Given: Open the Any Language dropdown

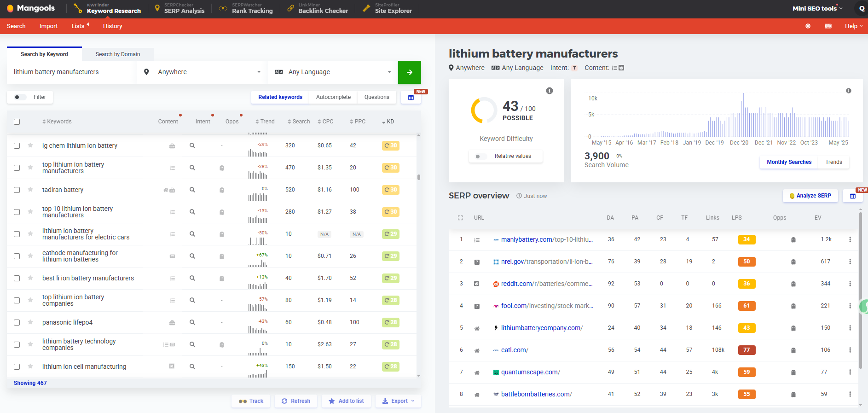Looking at the screenshot, I should tap(332, 72).
